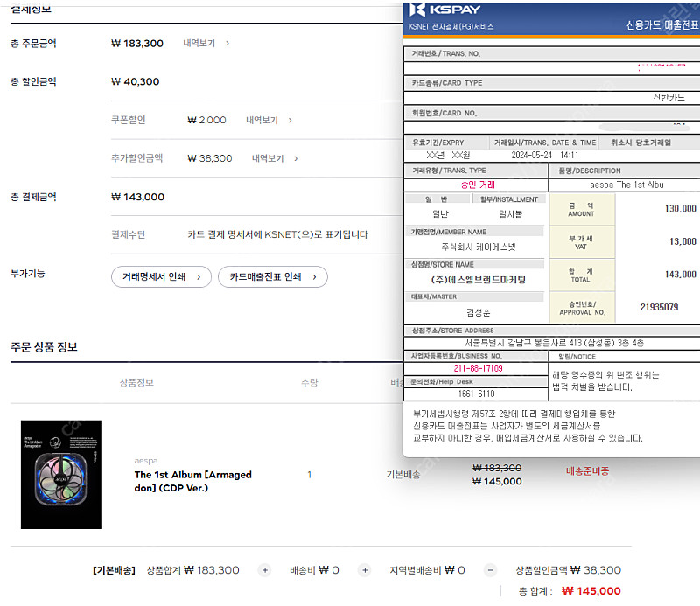Expand 내역보기 next to 총 주문금액
This screenshot has width=700, height=606.
click(x=206, y=43)
